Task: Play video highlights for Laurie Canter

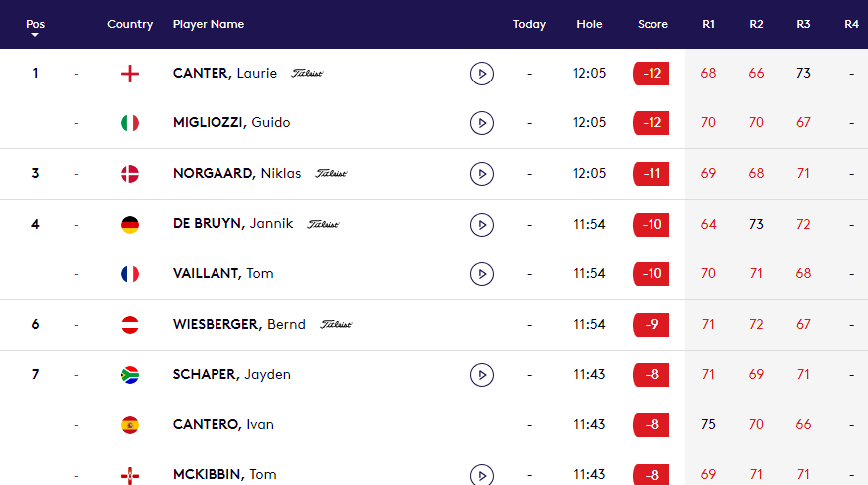Action: click(481, 73)
